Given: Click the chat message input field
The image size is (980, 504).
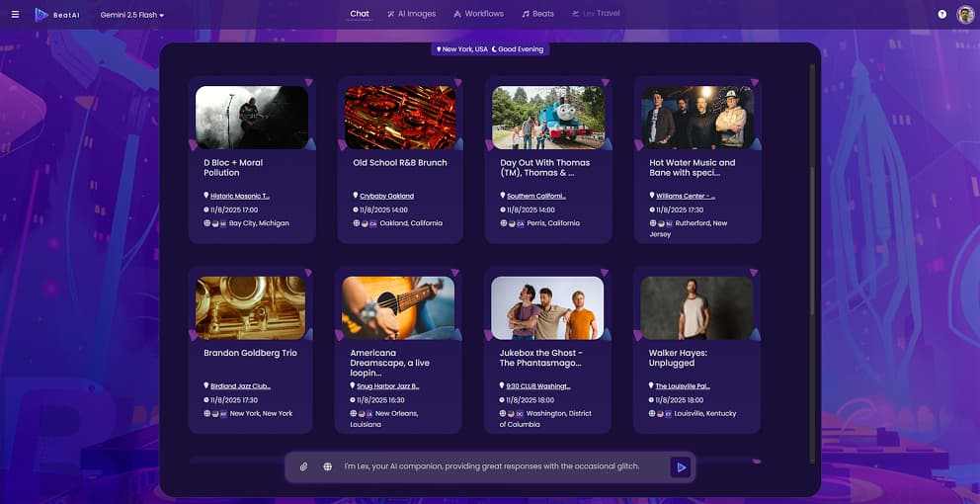Looking at the screenshot, I should pos(494,466).
